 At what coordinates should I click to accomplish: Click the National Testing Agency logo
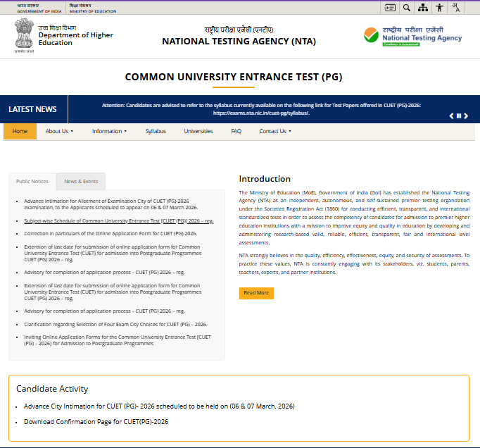(413, 36)
